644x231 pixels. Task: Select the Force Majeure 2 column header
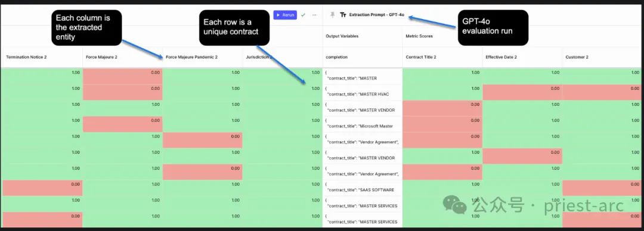pos(101,57)
